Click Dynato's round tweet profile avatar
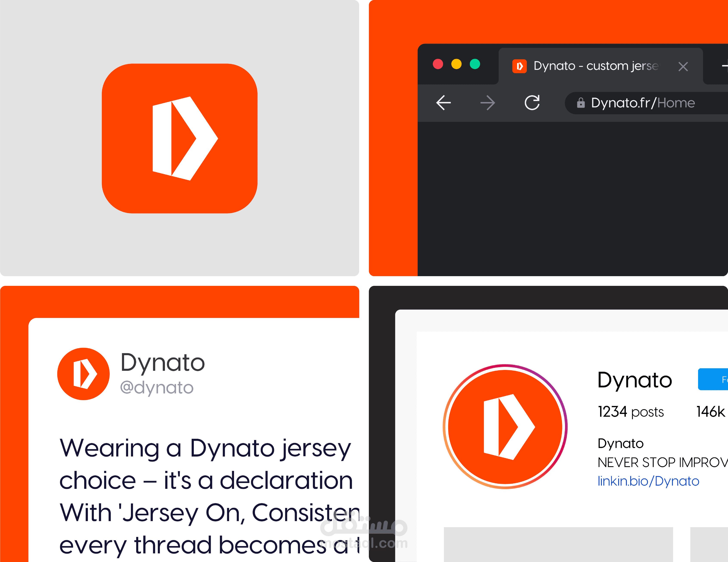Screen dimensions: 728x562 [84, 374]
